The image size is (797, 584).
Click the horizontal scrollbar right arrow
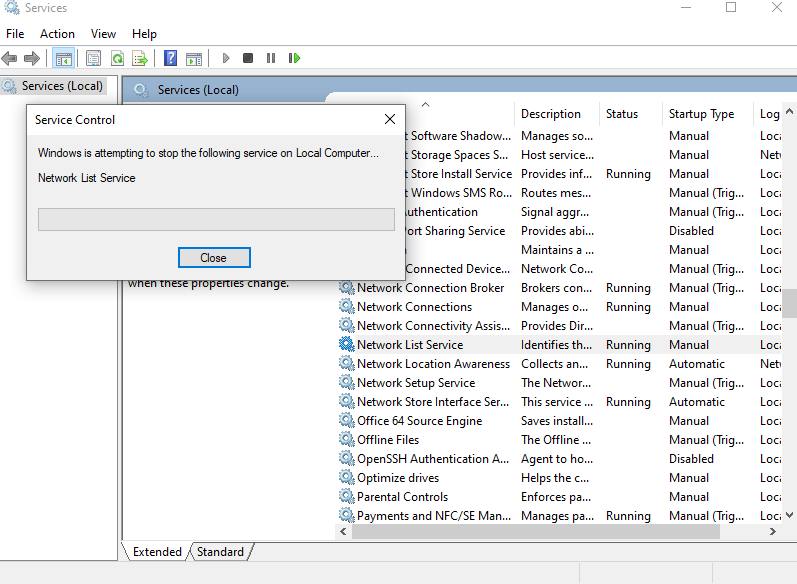[x=773, y=532]
